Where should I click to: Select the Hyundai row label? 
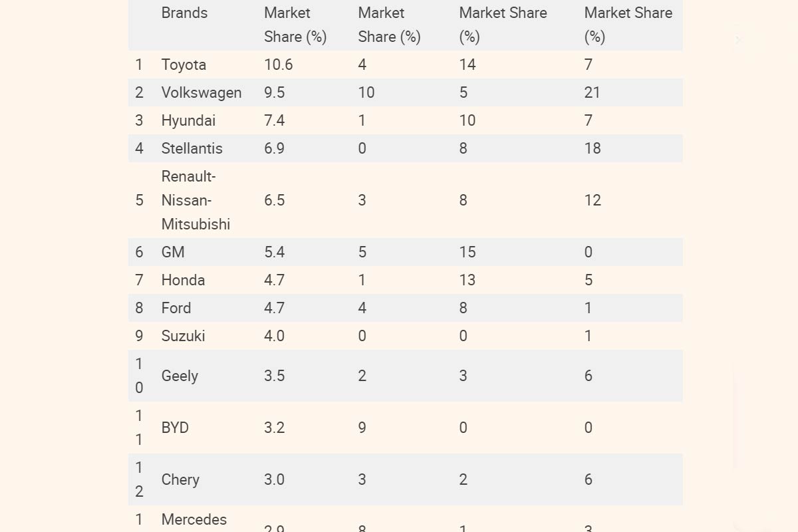tap(188, 121)
